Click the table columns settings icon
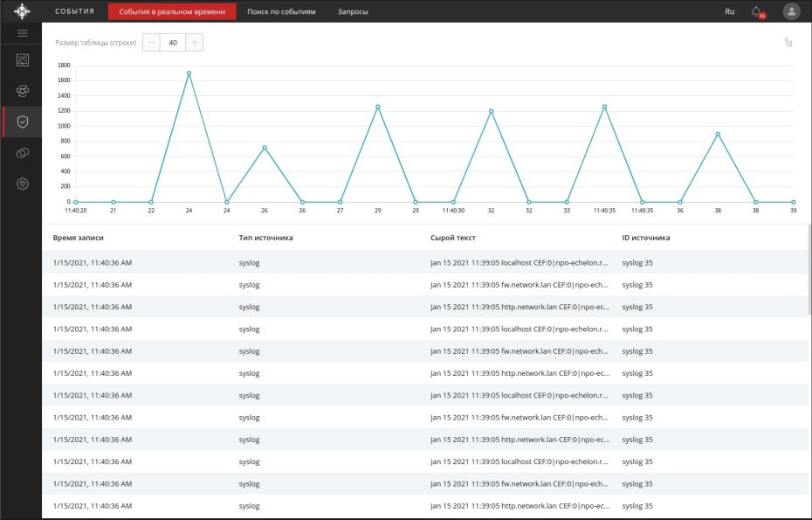This screenshot has height=520, width=812. (x=788, y=43)
